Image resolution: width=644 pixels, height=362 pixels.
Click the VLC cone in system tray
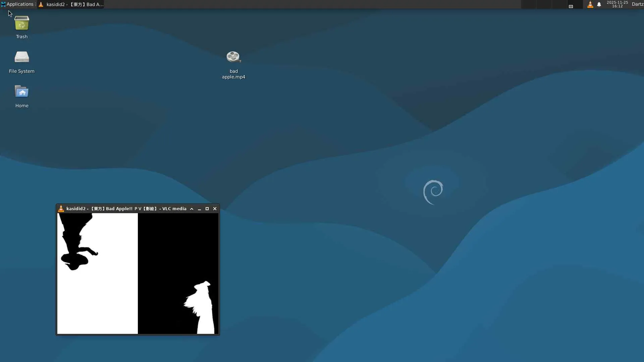point(590,4)
